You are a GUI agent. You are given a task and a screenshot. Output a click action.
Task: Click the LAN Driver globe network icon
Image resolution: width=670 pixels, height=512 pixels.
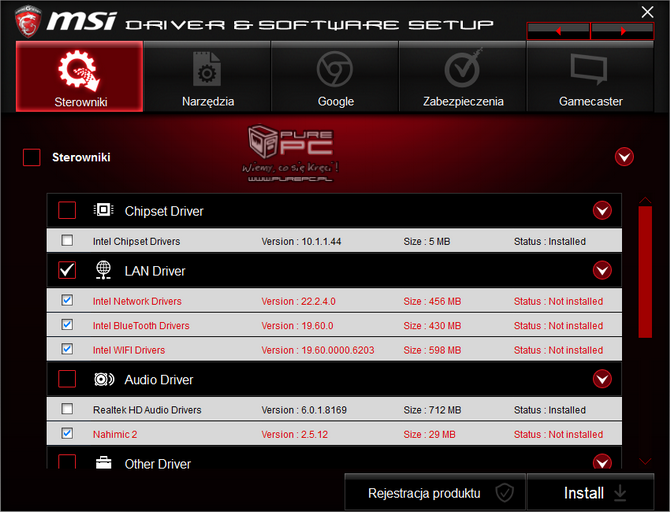click(x=103, y=270)
